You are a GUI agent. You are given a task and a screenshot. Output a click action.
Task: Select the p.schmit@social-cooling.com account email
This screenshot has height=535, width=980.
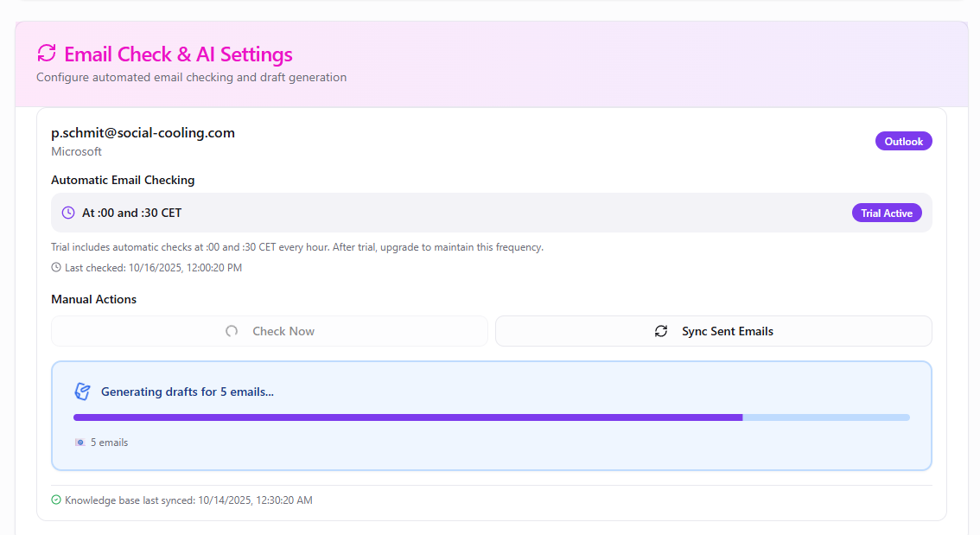click(x=143, y=132)
